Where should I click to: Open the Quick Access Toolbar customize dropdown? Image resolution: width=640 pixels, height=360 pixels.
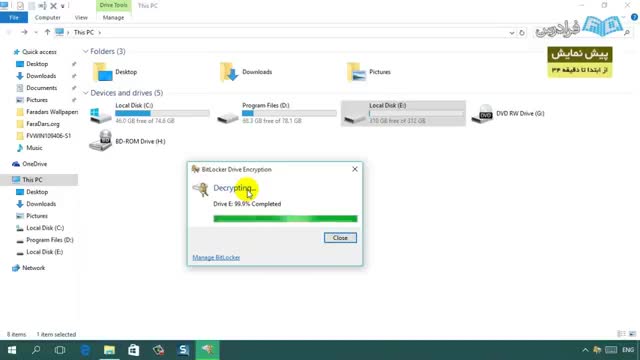[62, 6]
